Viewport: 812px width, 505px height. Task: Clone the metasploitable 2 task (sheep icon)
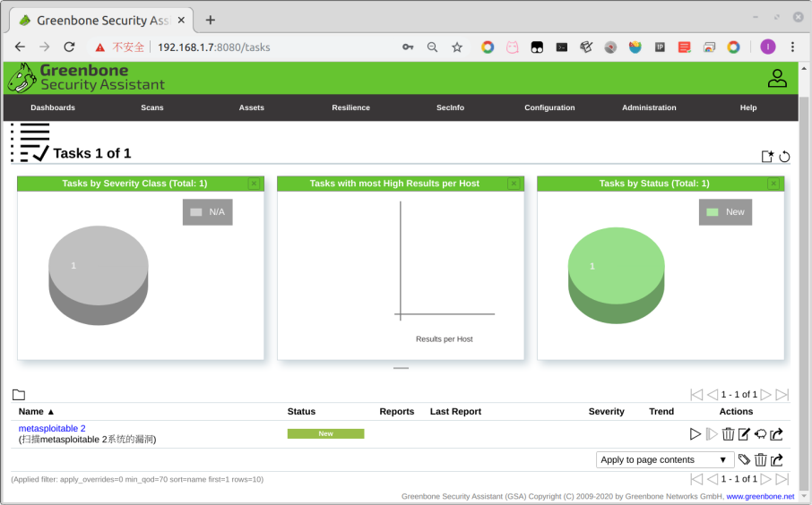pyautogui.click(x=760, y=434)
